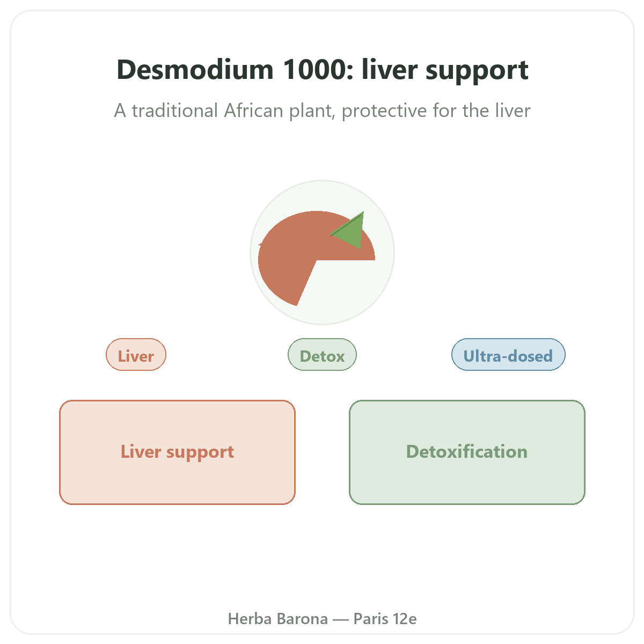This screenshot has height=644, width=644.
Task: Click the tip of the green leaf
Action: 363,213
